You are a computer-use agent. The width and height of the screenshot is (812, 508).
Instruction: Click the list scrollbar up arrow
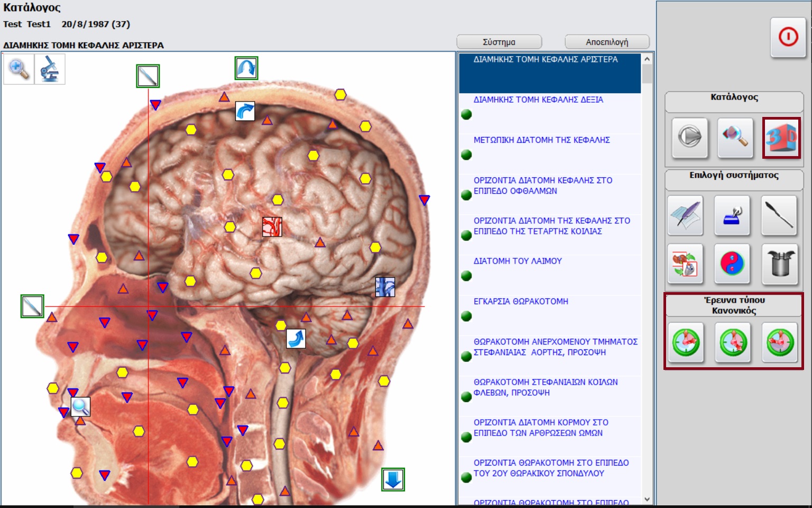pos(647,59)
